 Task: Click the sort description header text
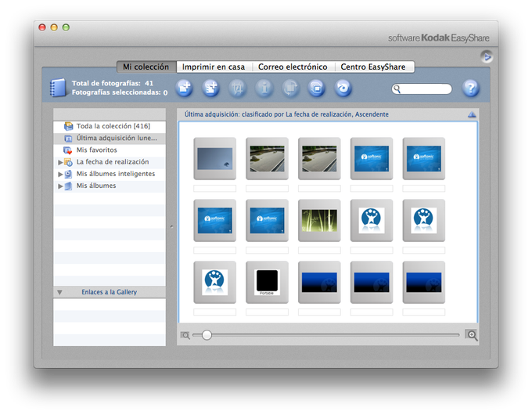click(286, 114)
